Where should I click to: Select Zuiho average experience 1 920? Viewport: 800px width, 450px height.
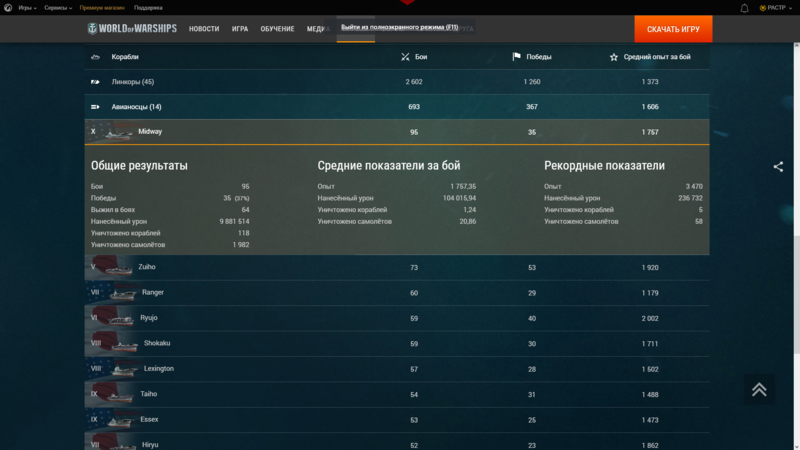pos(650,267)
